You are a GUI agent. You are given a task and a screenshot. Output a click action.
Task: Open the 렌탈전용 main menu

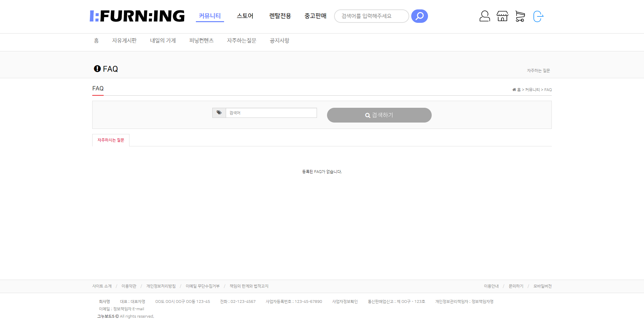280,16
